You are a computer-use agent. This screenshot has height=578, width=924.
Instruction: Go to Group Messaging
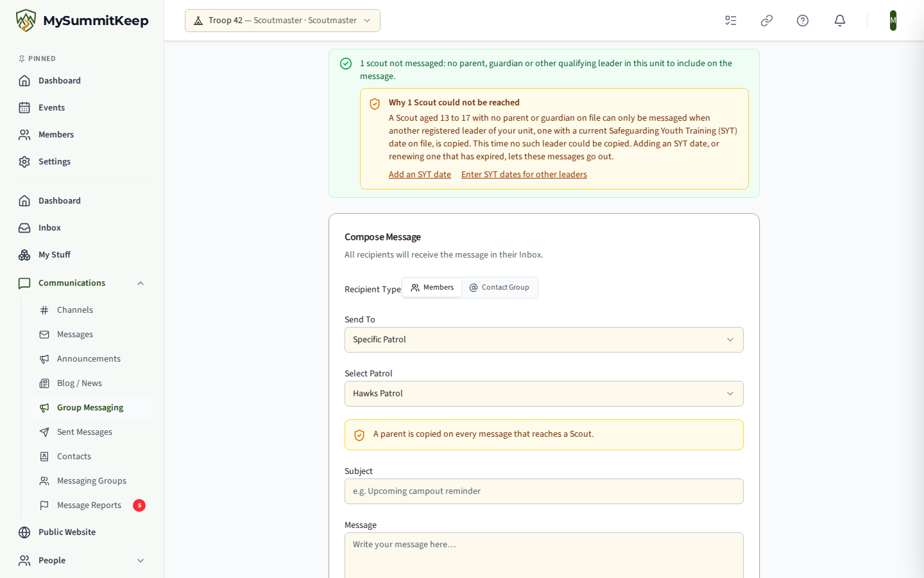click(x=92, y=408)
